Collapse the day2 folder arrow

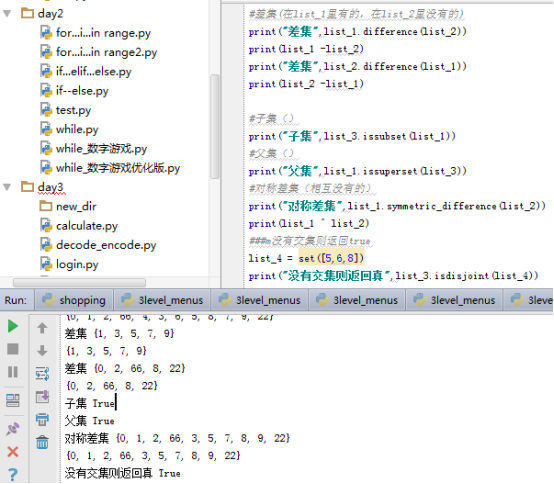[x=7, y=13]
